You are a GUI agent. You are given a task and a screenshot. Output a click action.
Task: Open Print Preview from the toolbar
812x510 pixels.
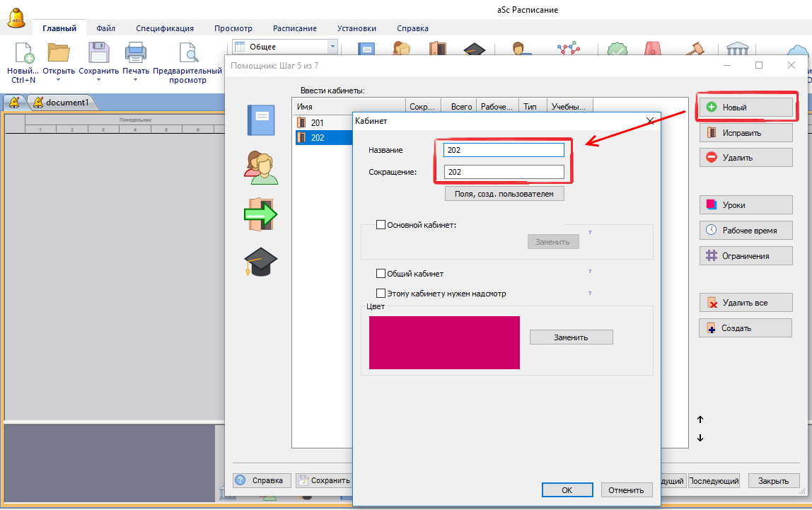click(x=187, y=54)
